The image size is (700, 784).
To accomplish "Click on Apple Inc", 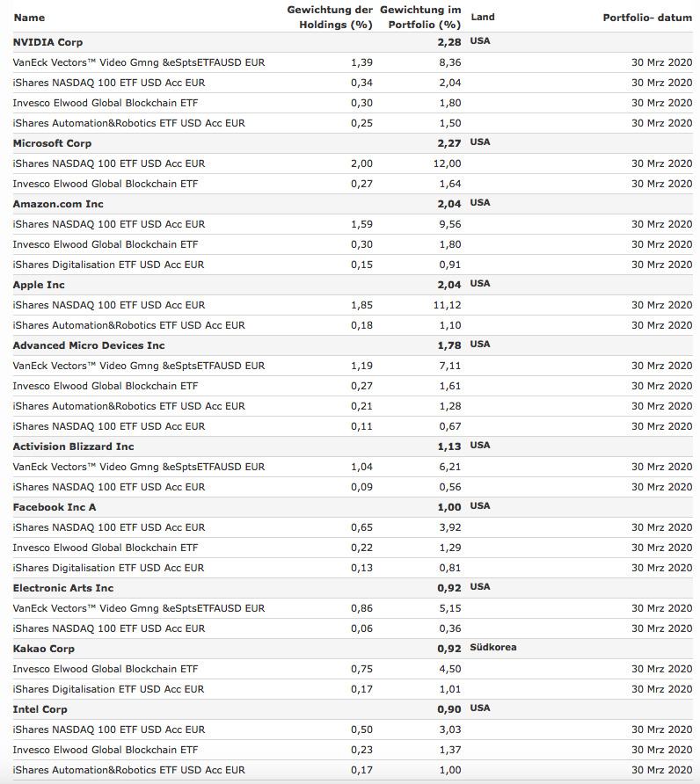I will pos(39,285).
